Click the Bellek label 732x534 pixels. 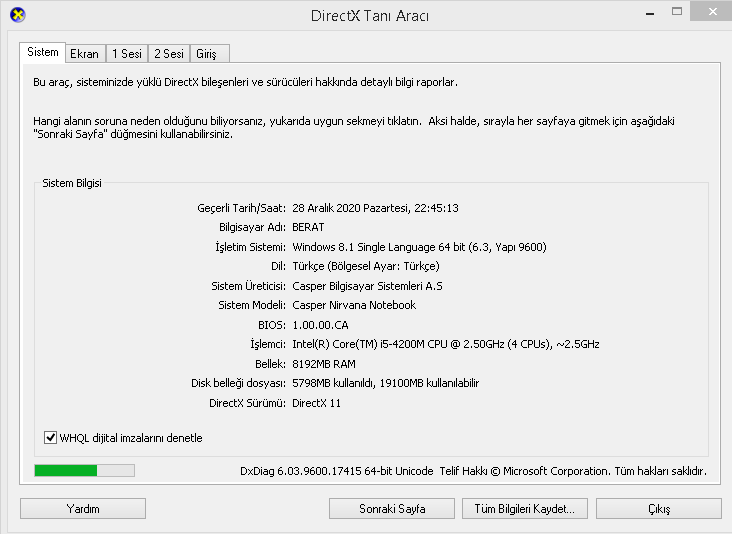point(270,364)
